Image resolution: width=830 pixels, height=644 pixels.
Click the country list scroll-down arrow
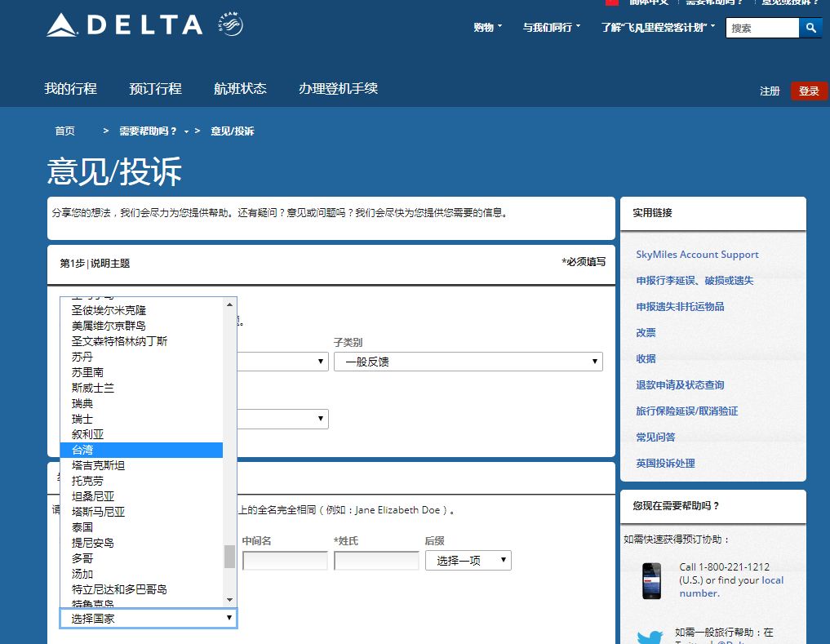click(229, 599)
